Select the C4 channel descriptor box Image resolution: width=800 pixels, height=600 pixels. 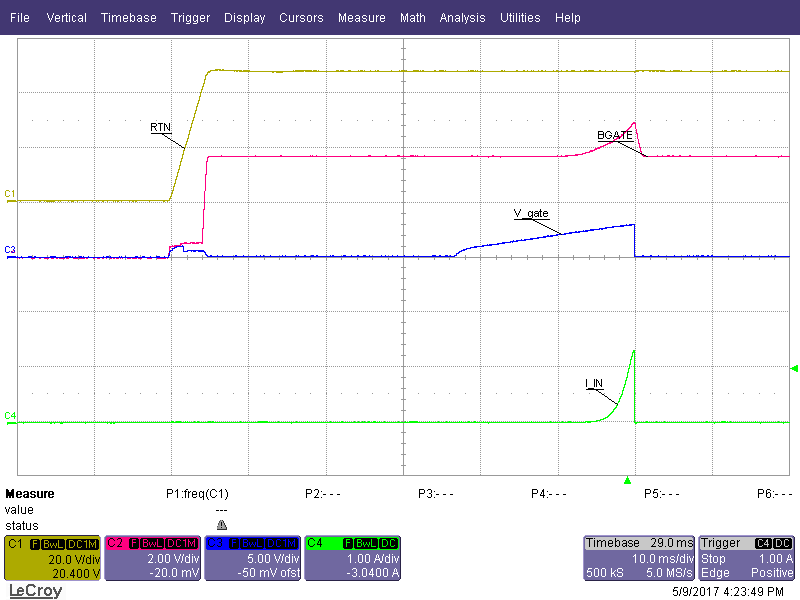click(352, 558)
